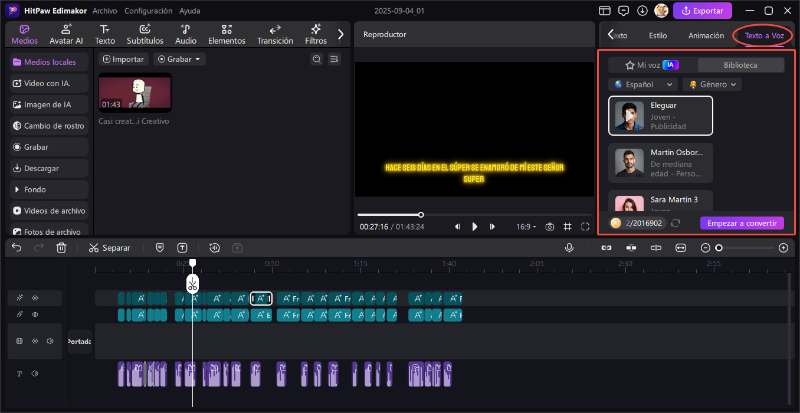The image size is (800, 413).
Task: Select the Casi creativo video thumbnail
Action: (135, 92)
